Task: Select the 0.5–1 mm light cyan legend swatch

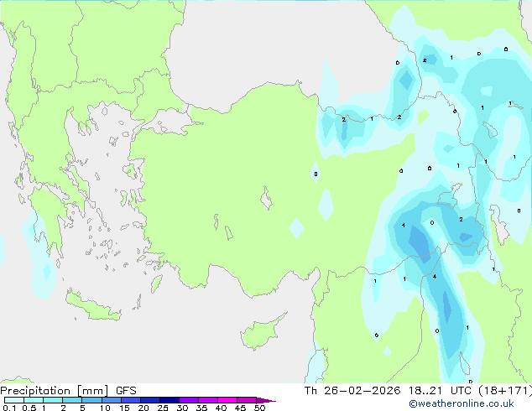Action: pyautogui.click(x=34, y=400)
